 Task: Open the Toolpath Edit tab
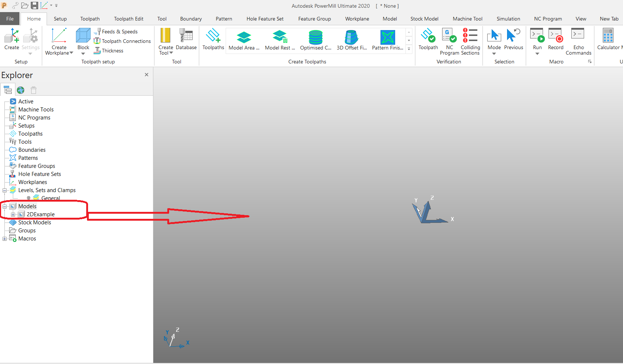(128, 19)
